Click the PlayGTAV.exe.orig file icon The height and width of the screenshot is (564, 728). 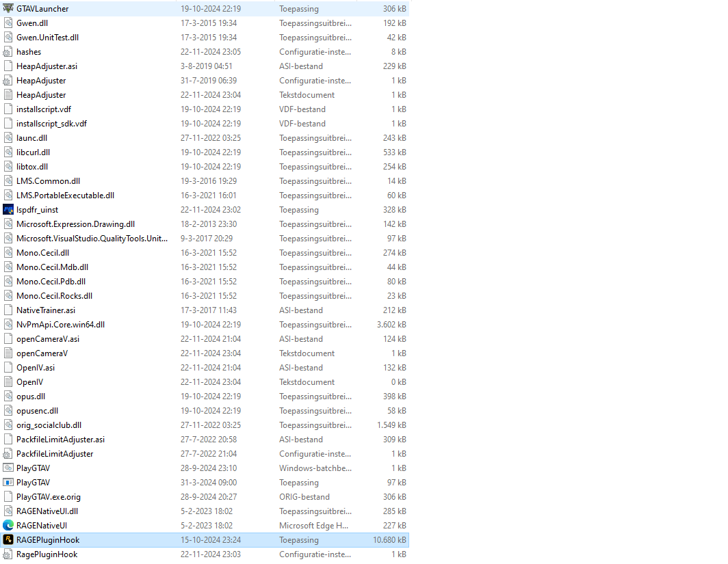8,497
